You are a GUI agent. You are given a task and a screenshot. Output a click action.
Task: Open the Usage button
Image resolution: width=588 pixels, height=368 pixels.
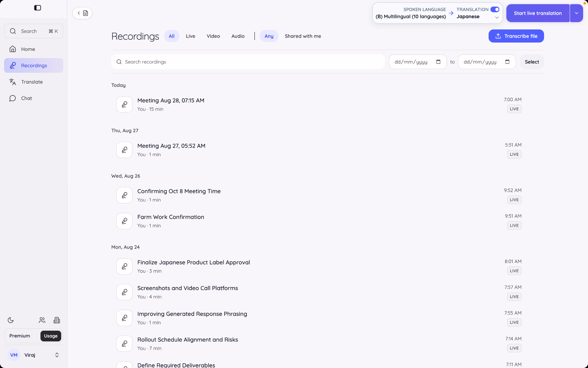click(x=51, y=336)
